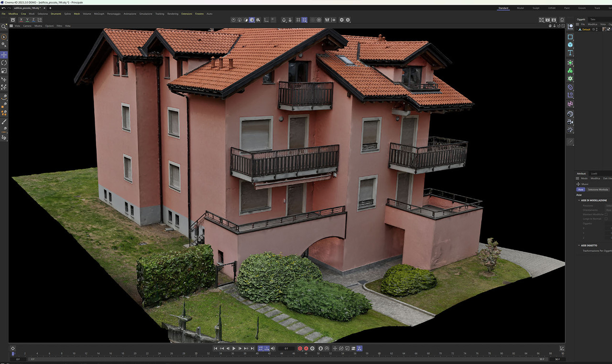Image resolution: width=612 pixels, height=364 pixels.
Task: Collapse ASSE OGGETTO section
Action: point(579,246)
